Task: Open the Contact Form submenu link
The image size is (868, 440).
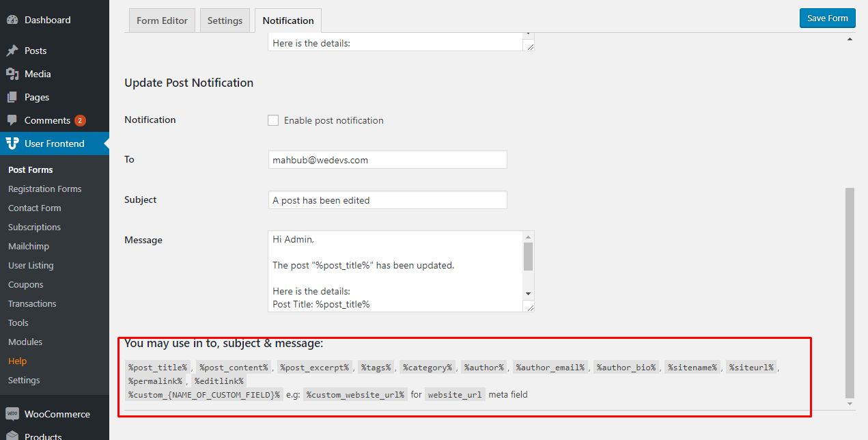Action: (34, 208)
